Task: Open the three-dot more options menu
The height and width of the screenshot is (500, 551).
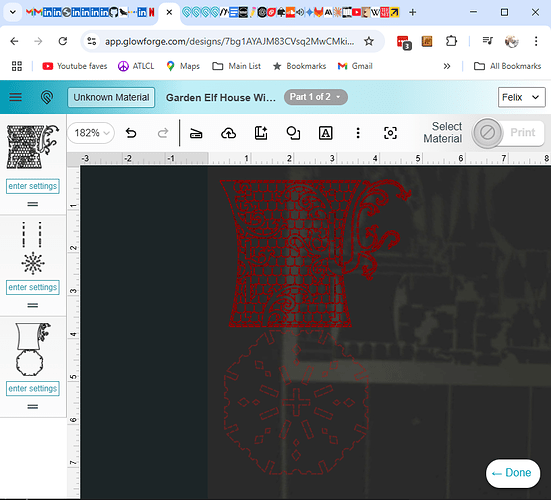Action: click(x=358, y=133)
